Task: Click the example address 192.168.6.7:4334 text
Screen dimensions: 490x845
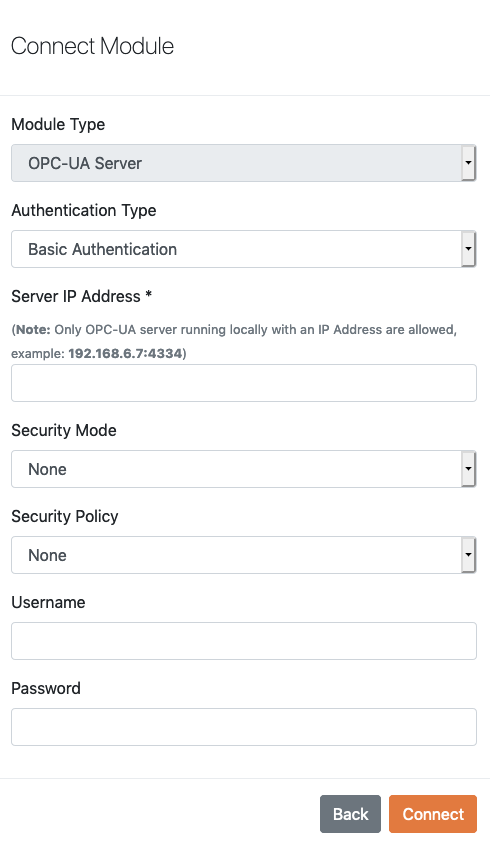Action: coord(125,354)
